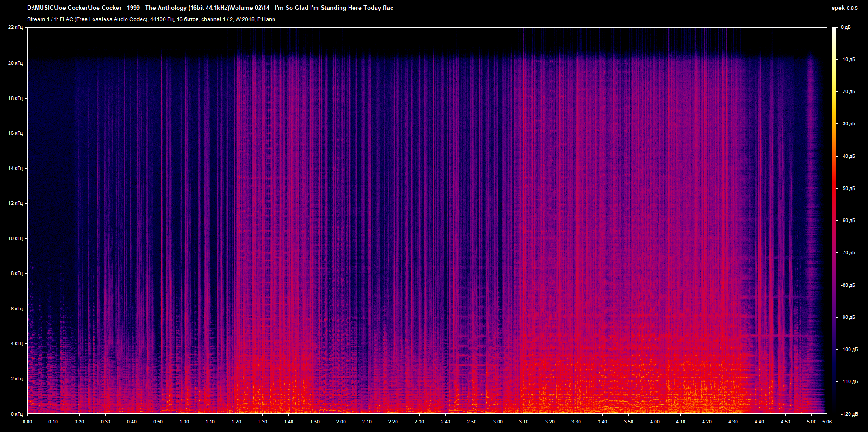Click the 3:40 time axis label
868x432 pixels.
pyautogui.click(x=602, y=422)
